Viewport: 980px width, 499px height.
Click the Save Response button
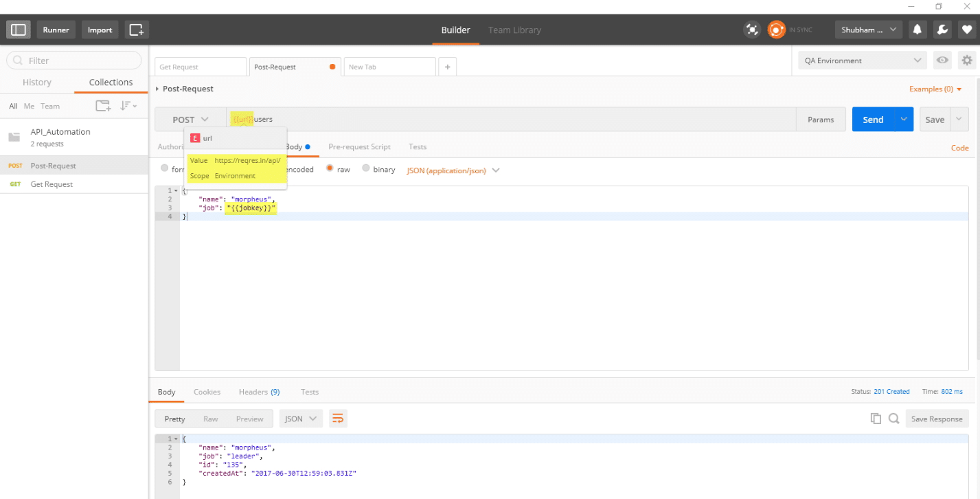click(937, 419)
